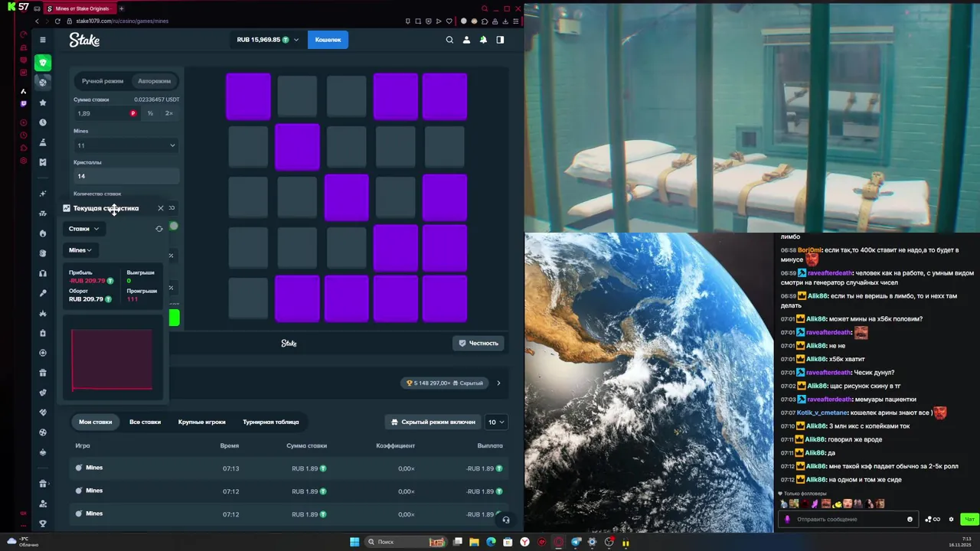
Task: Open the notifications bell icon
Action: pyautogui.click(x=483, y=40)
